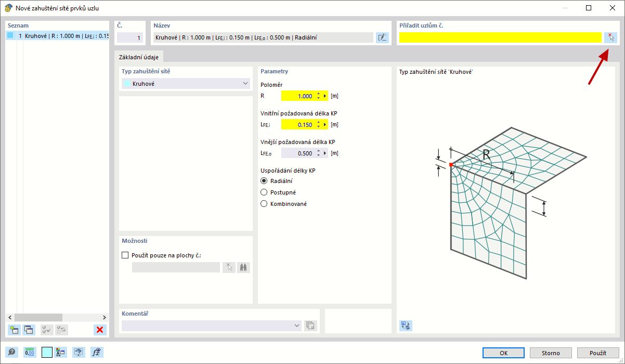
Task: Click the color settings icon next to swatch
Action: tap(61, 352)
